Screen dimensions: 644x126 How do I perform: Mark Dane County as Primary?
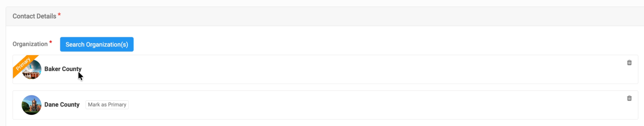(x=107, y=105)
